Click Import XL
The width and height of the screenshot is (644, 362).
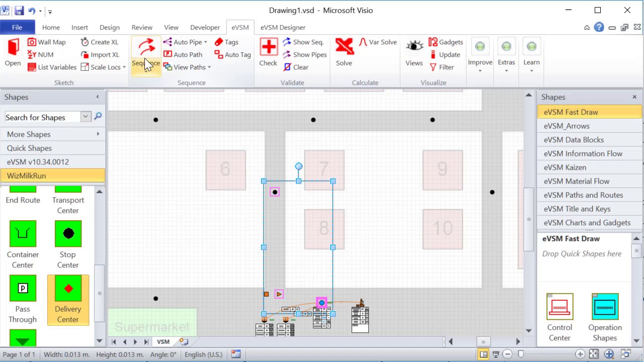100,55
